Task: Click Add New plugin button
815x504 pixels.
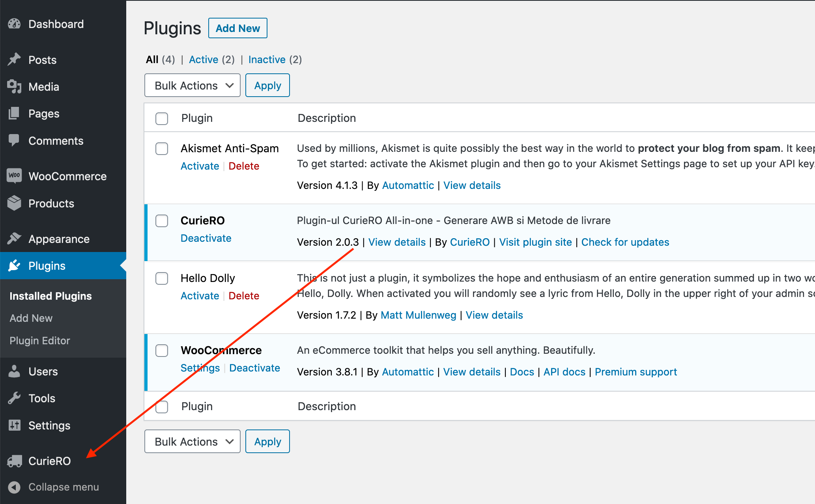Action: coord(237,27)
